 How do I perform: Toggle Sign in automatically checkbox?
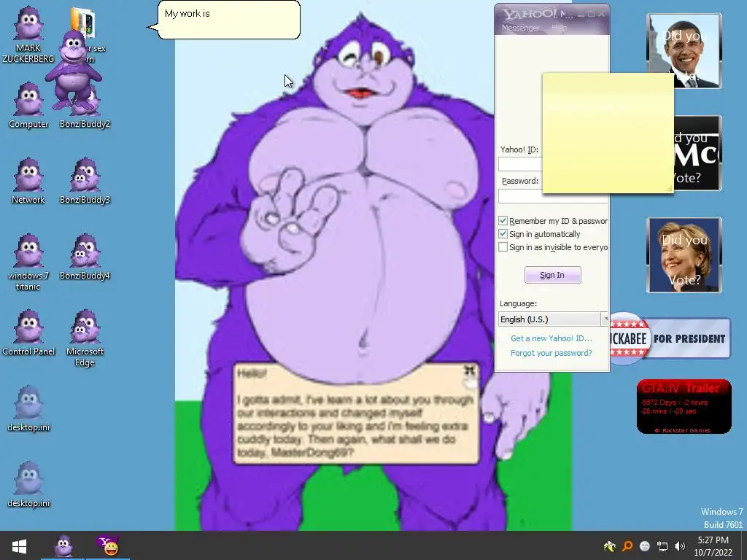tap(503, 234)
